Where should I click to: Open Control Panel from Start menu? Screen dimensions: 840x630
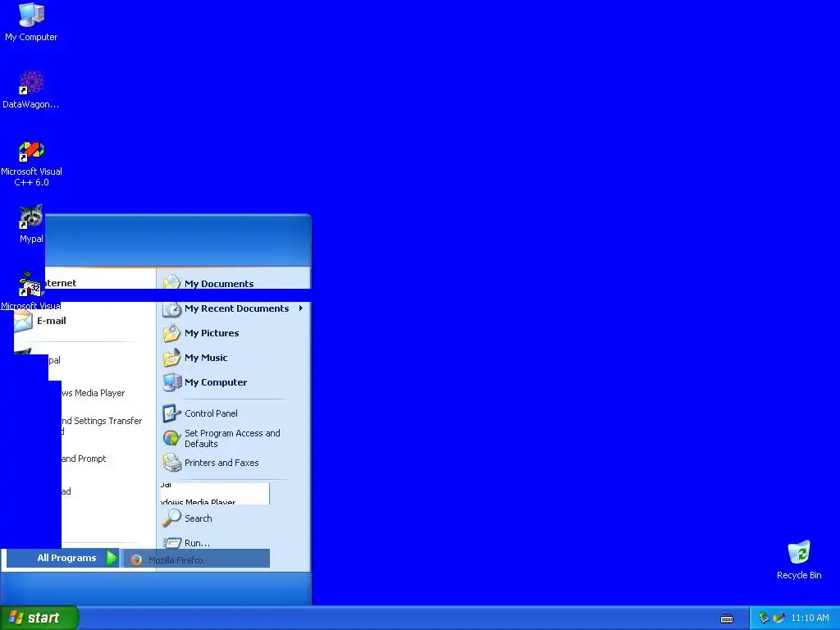coord(211,413)
